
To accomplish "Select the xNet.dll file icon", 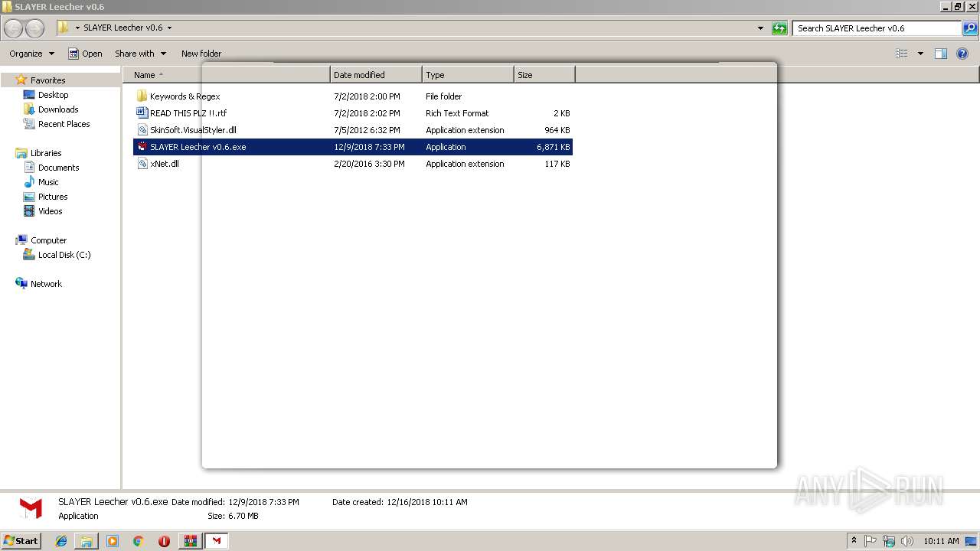I will pos(142,164).
